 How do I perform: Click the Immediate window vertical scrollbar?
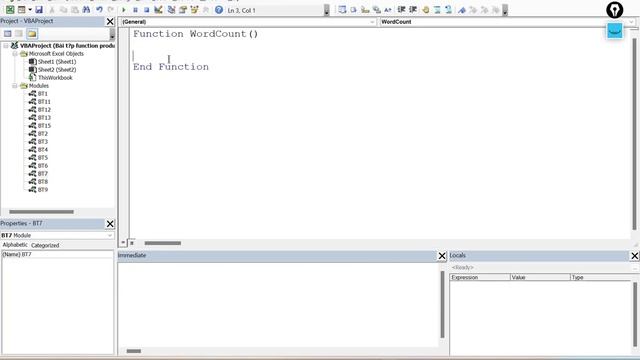(442, 304)
